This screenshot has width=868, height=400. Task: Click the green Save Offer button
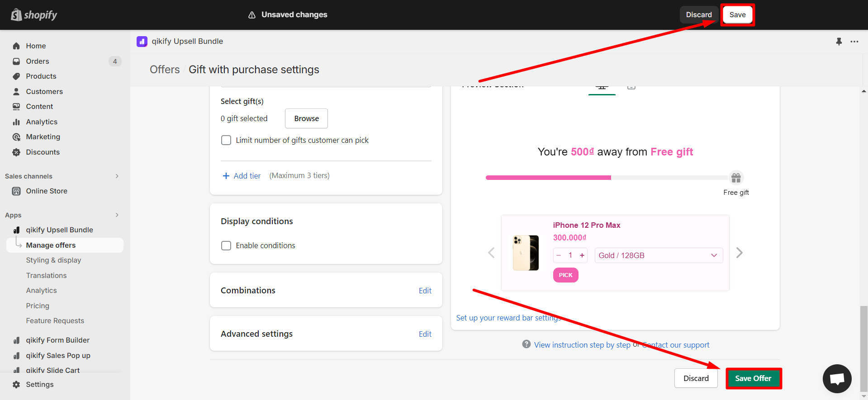[753, 378]
